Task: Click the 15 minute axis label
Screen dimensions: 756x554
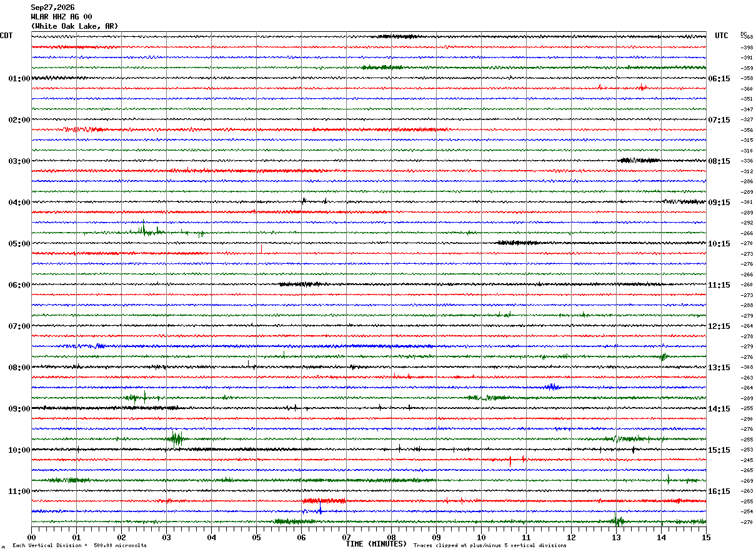Action: coord(706,537)
